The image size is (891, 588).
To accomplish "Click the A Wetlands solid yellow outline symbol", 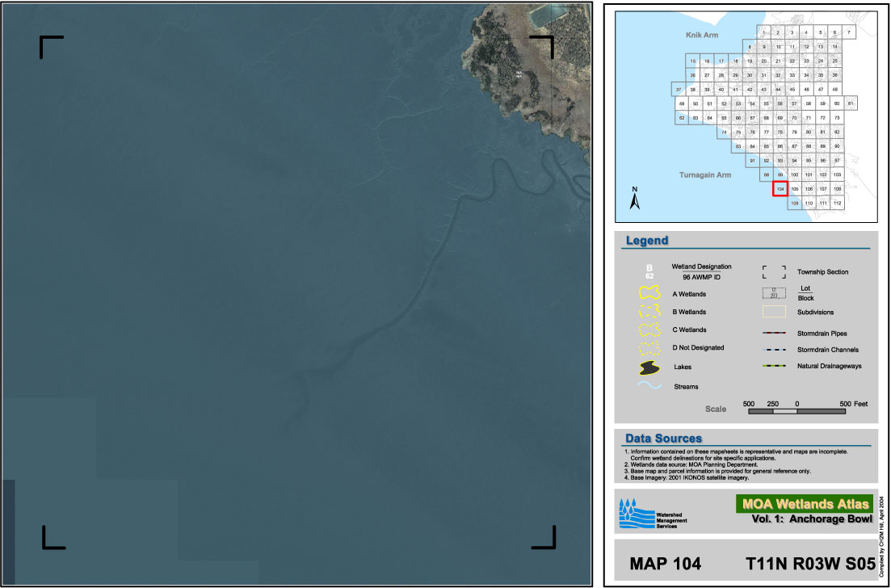I will (649, 295).
